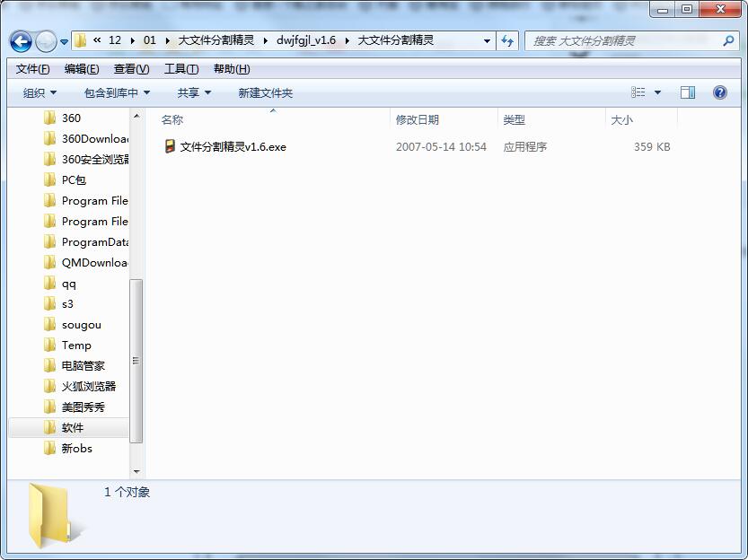
Task: Select the PC包 folder in the tree
Action: 74,180
